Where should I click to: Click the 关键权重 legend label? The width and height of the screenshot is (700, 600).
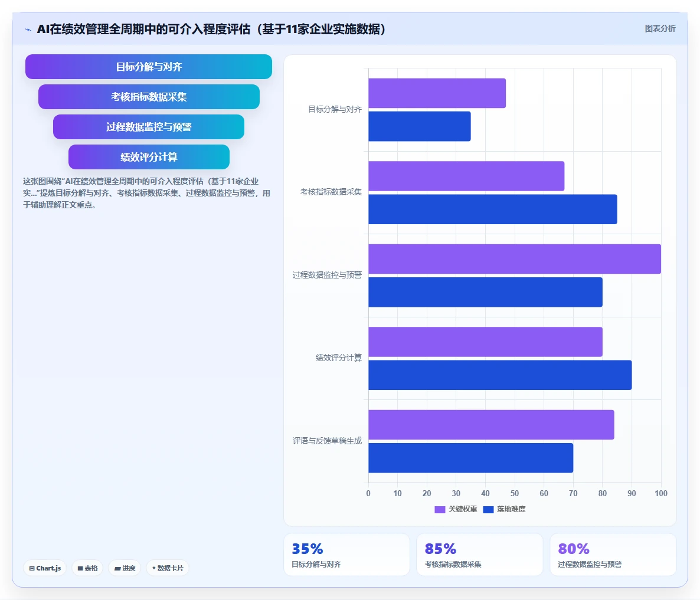pos(463,509)
